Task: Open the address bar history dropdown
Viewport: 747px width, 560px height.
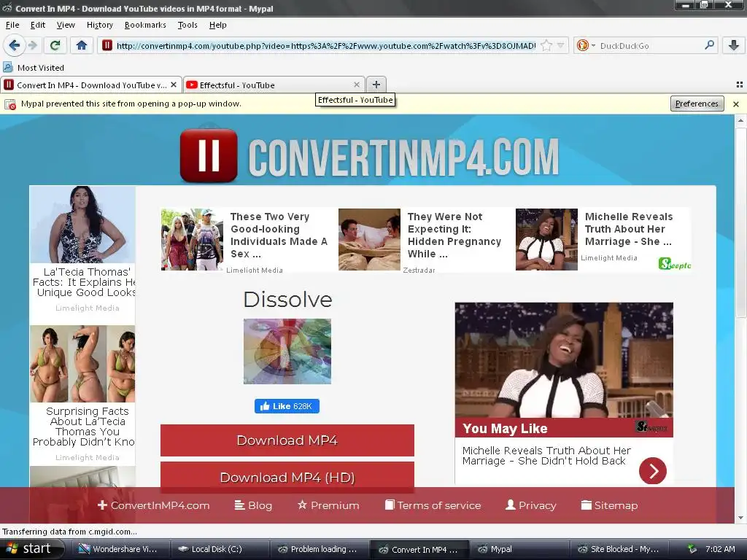Action: coord(561,46)
